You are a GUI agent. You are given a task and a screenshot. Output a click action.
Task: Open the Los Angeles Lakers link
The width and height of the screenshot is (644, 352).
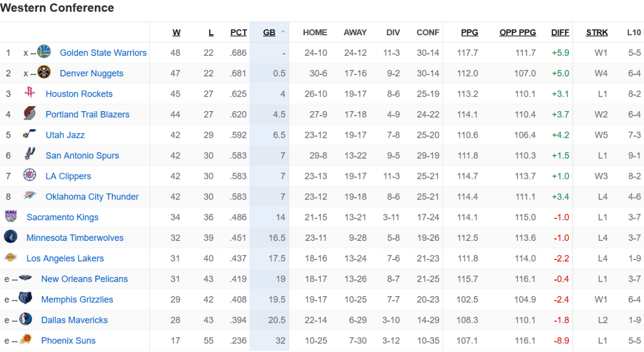[x=65, y=258]
